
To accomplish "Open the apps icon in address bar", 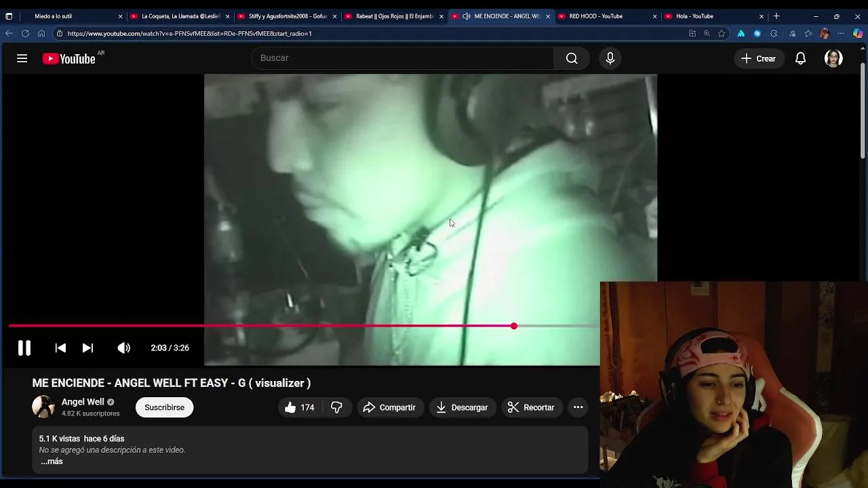I will click(x=692, y=33).
